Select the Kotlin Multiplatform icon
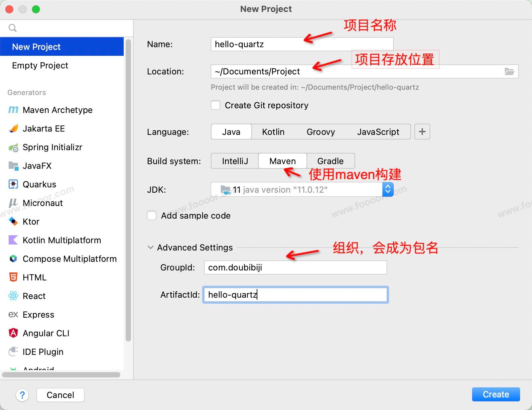The height and width of the screenshot is (410, 532). pos(13,240)
